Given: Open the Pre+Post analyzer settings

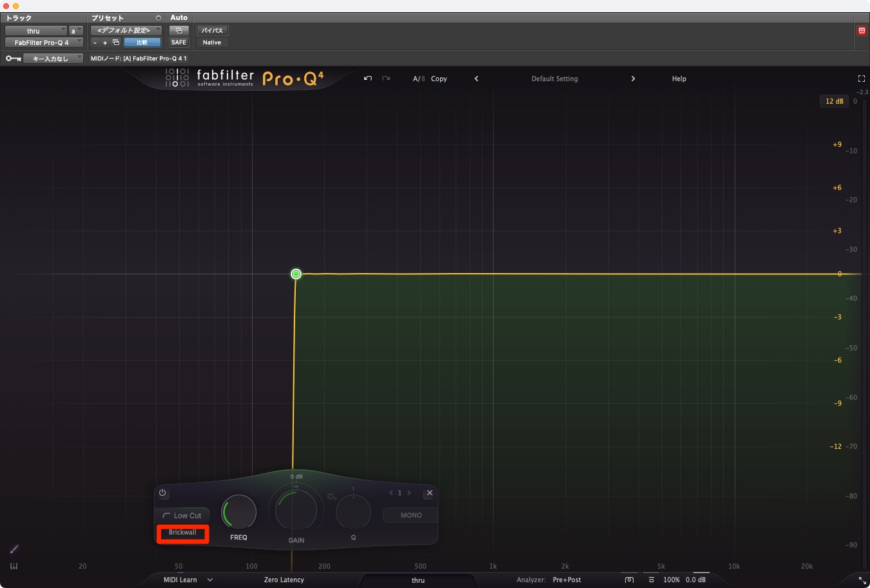Looking at the screenshot, I should 566,580.
